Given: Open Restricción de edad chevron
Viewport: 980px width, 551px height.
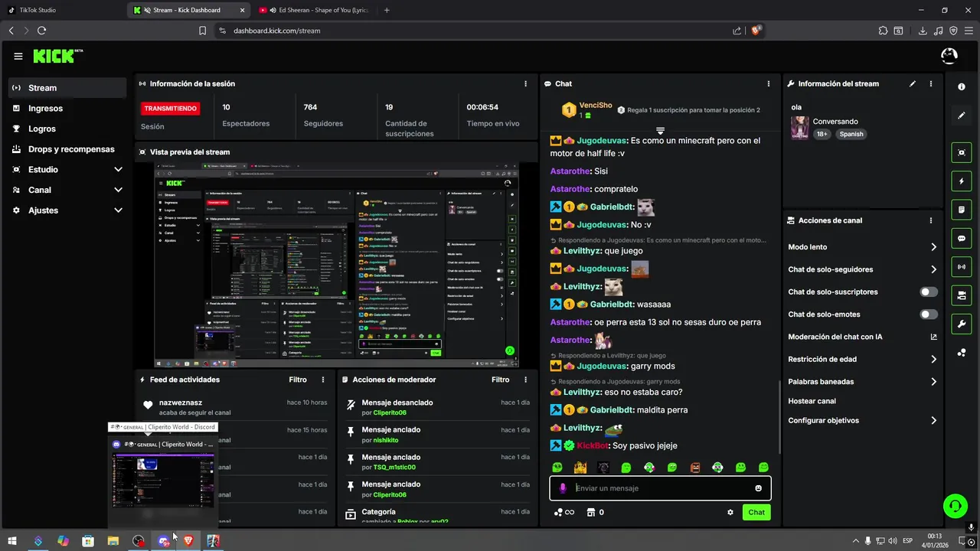Looking at the screenshot, I should 933,359.
